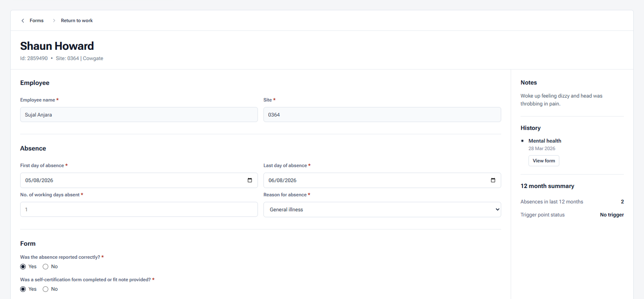Screen dimensions: 644x299
Task: Click the note text about feeling dizzy
Action: click(561, 100)
